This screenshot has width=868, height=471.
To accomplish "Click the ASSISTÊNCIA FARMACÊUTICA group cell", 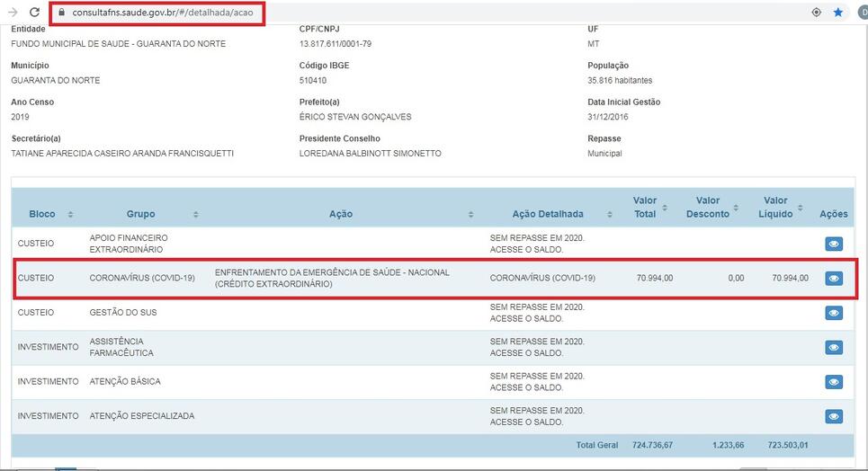I will (121, 347).
